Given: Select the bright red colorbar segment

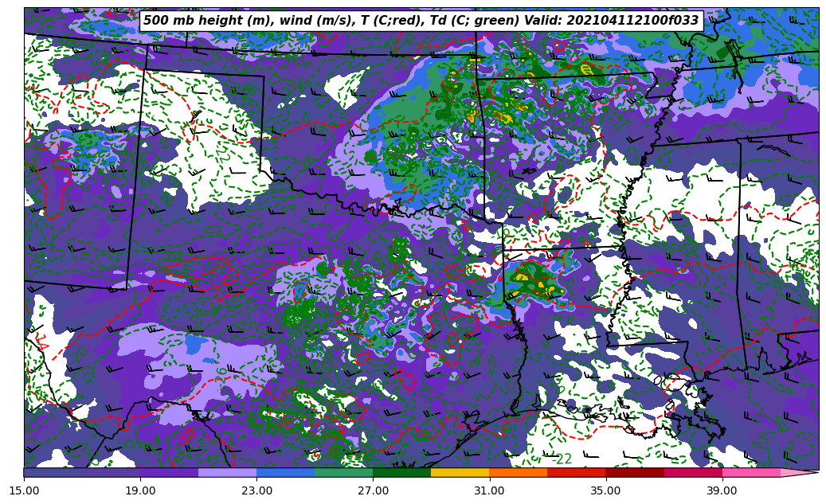Looking at the screenshot, I should click(x=576, y=472).
